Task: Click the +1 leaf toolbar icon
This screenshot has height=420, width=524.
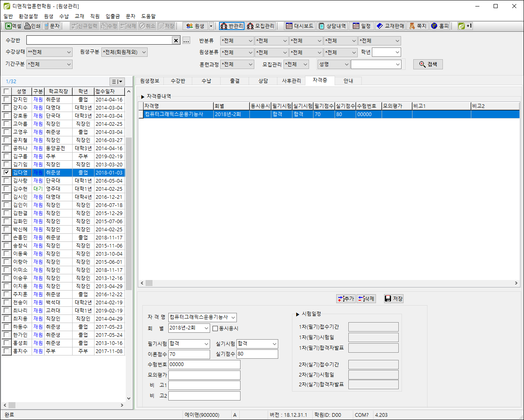Action: point(465,26)
